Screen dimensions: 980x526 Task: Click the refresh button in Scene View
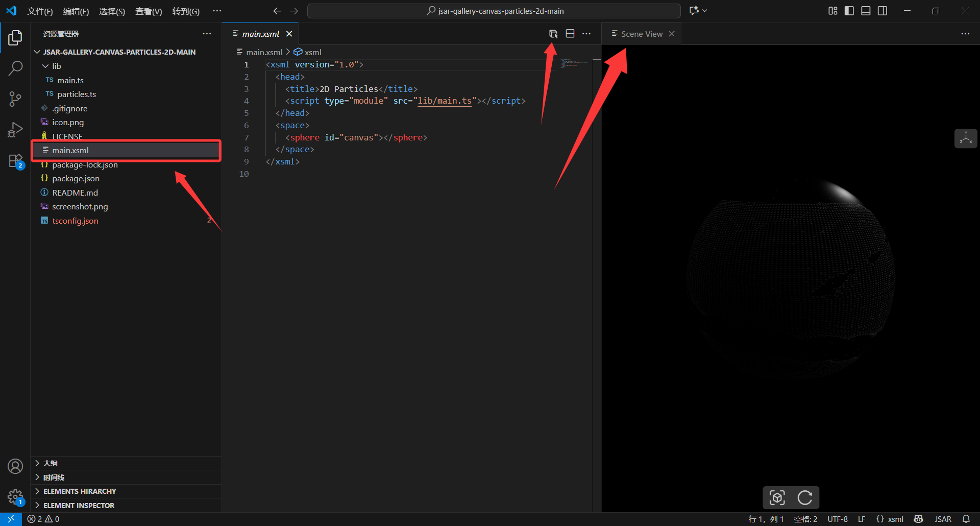coord(805,497)
